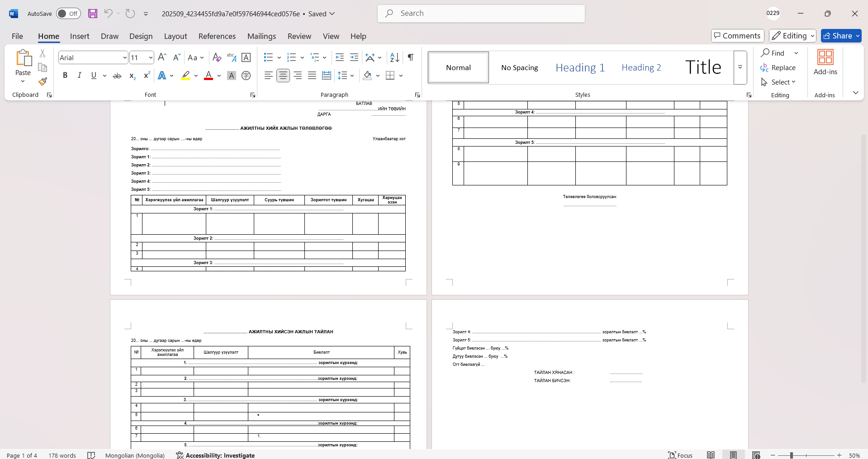Screen dimensions: 868x459
Task: Apply the red font color swatch
Action: (x=208, y=76)
